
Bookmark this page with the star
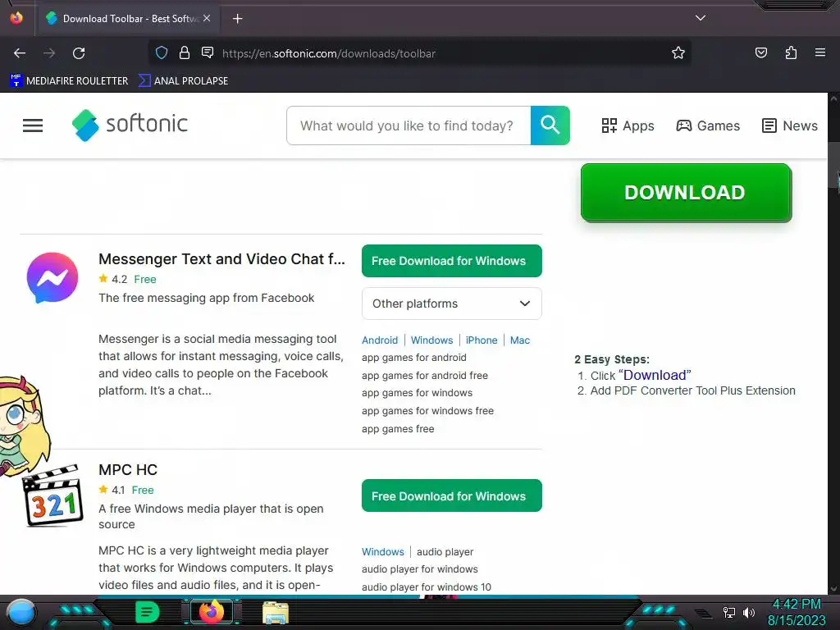pyautogui.click(x=678, y=53)
